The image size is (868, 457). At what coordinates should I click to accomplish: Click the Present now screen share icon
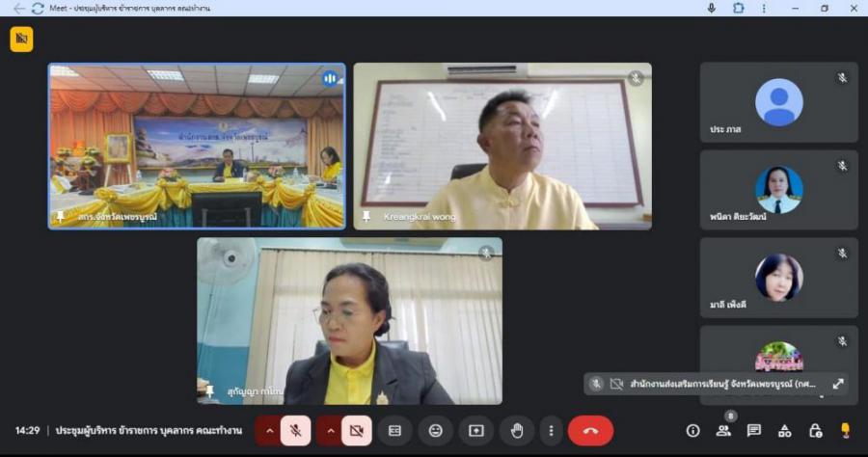click(x=475, y=430)
